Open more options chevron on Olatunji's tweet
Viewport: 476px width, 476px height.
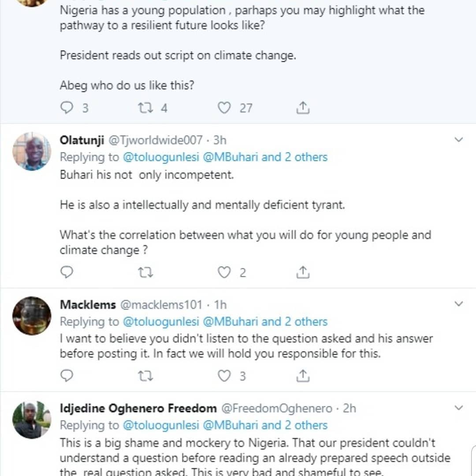[459, 140]
